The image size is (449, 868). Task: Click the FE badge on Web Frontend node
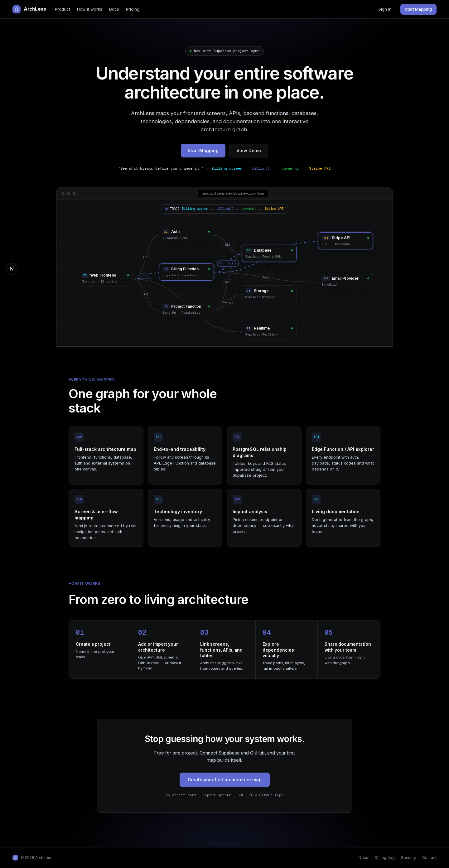(x=84, y=275)
